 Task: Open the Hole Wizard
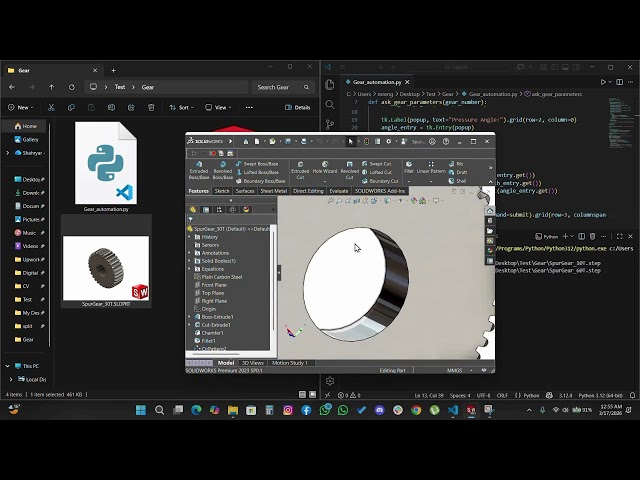coord(324,168)
